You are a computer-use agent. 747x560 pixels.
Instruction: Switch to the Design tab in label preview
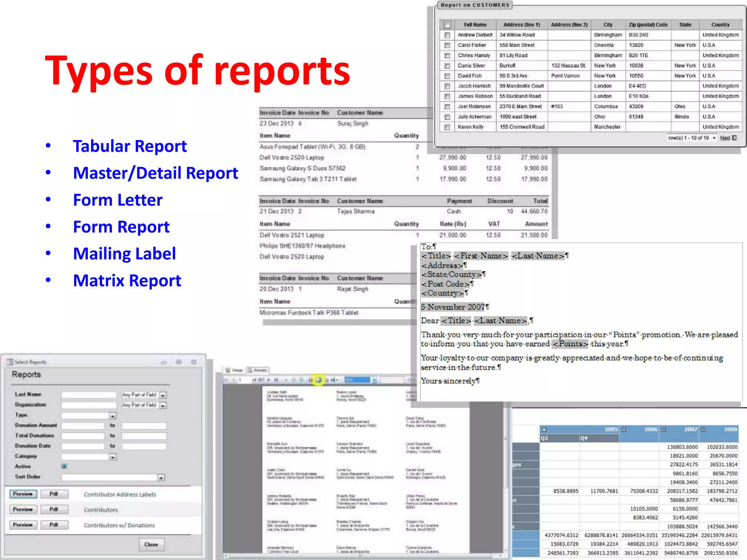(234, 370)
